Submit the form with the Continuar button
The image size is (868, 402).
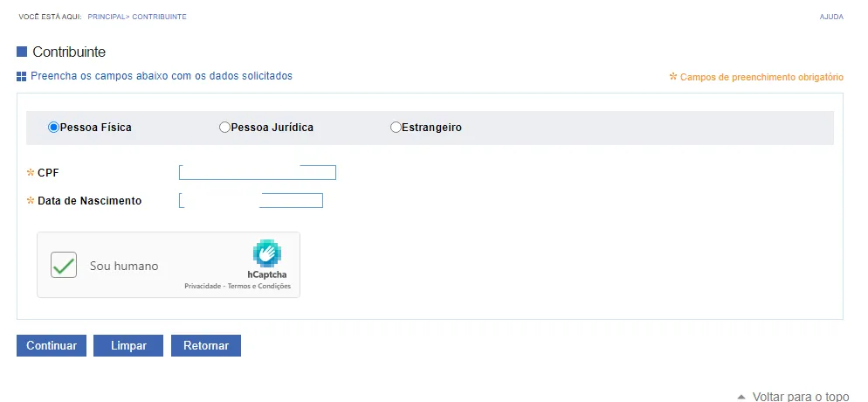(x=52, y=345)
